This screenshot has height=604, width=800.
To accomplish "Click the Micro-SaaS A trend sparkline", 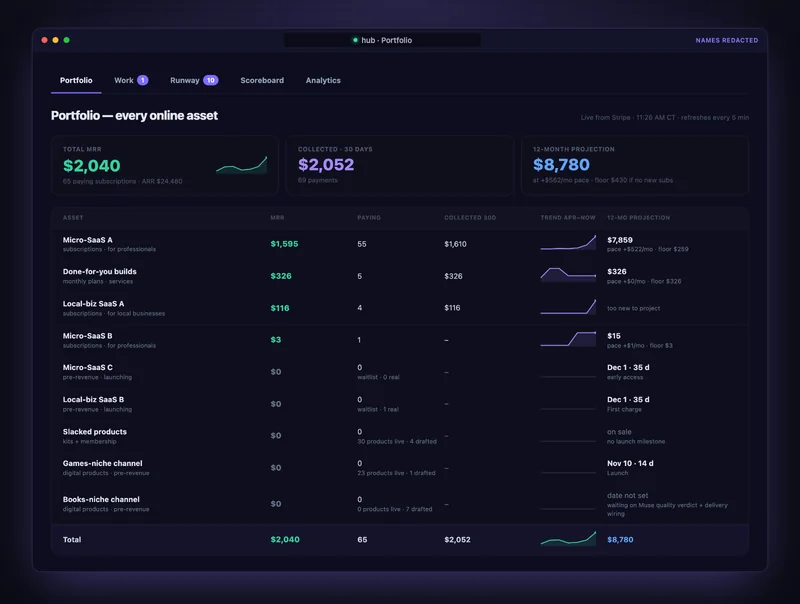I will [568, 243].
